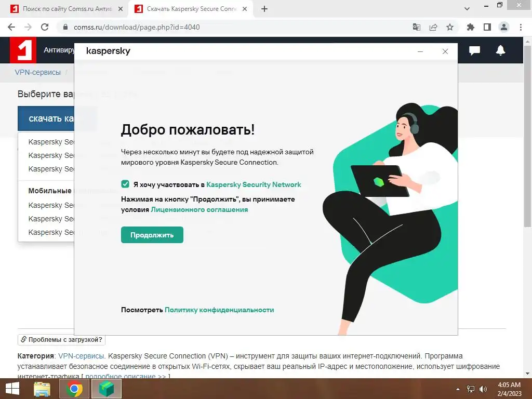The width and height of the screenshot is (532, 399).
Task: Click the Мобильные section label in list
Action: tap(50, 191)
